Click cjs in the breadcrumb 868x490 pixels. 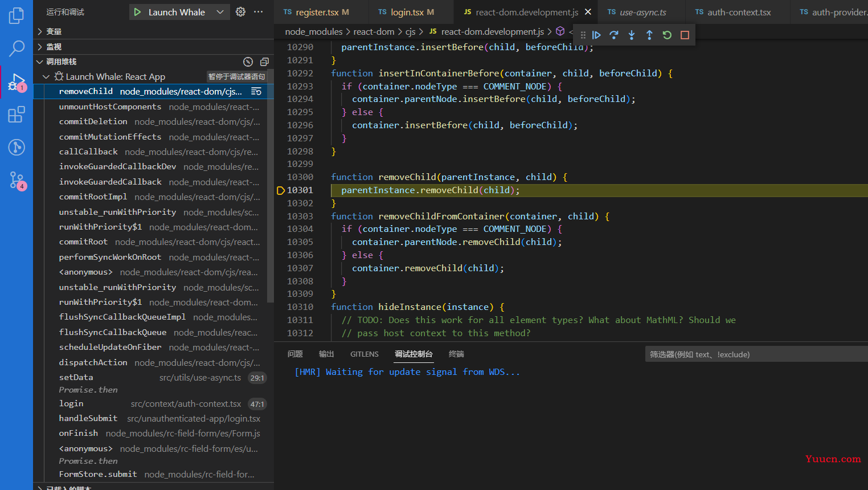point(410,32)
